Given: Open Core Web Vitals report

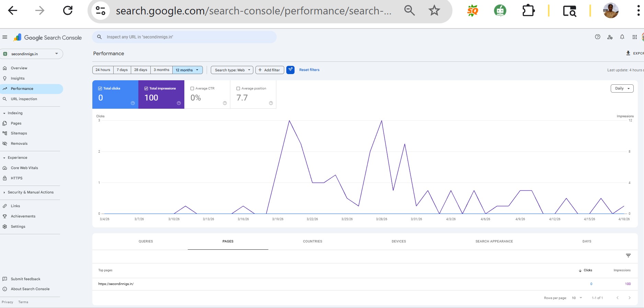Looking at the screenshot, I should coord(24,168).
